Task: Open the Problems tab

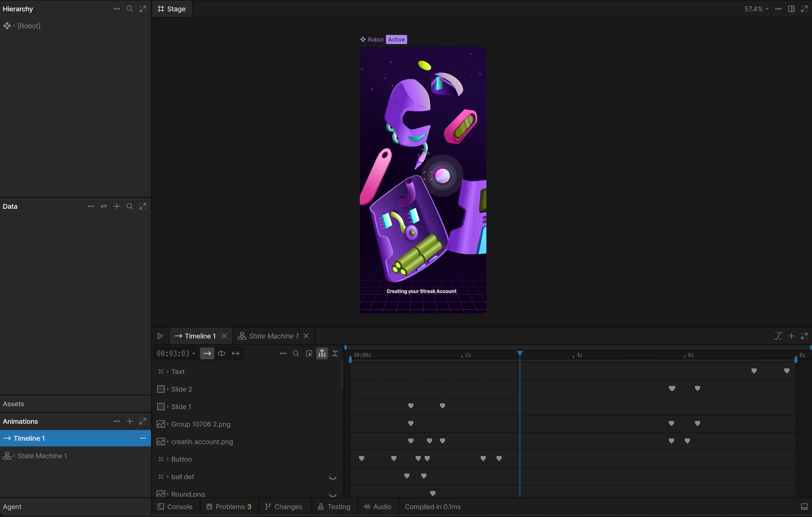Action: [229, 507]
